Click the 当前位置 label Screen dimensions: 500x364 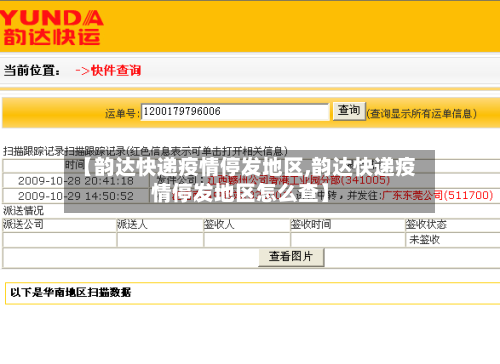(x=32, y=70)
